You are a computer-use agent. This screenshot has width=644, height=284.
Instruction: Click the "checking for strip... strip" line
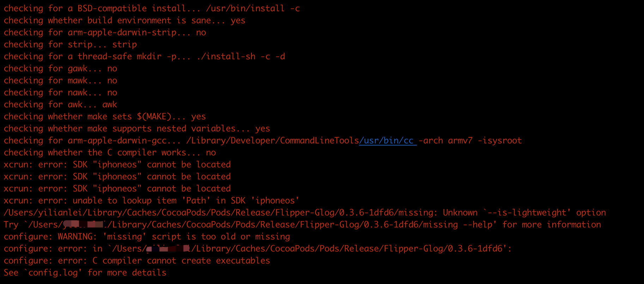[70, 45]
